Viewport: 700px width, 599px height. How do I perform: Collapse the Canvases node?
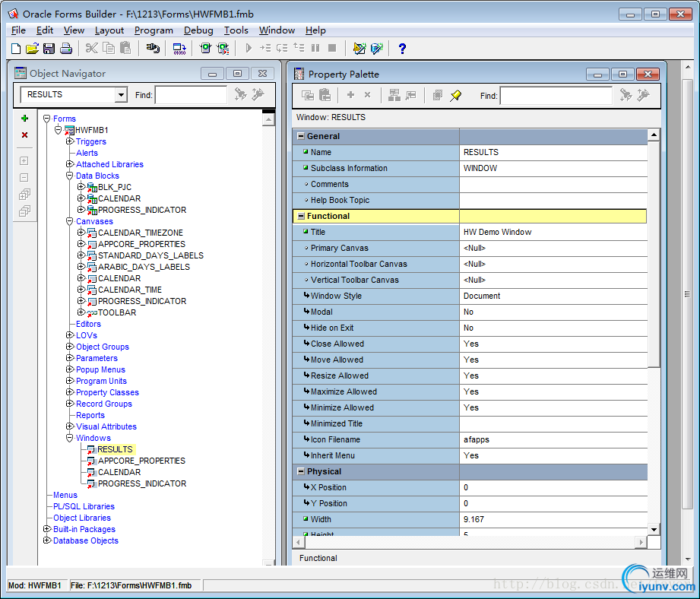[x=69, y=221]
